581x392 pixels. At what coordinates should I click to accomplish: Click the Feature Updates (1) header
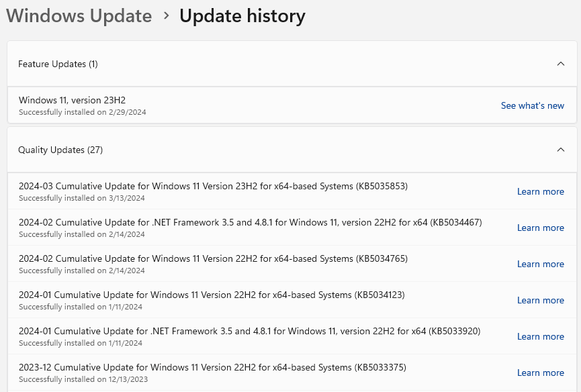[x=292, y=64]
